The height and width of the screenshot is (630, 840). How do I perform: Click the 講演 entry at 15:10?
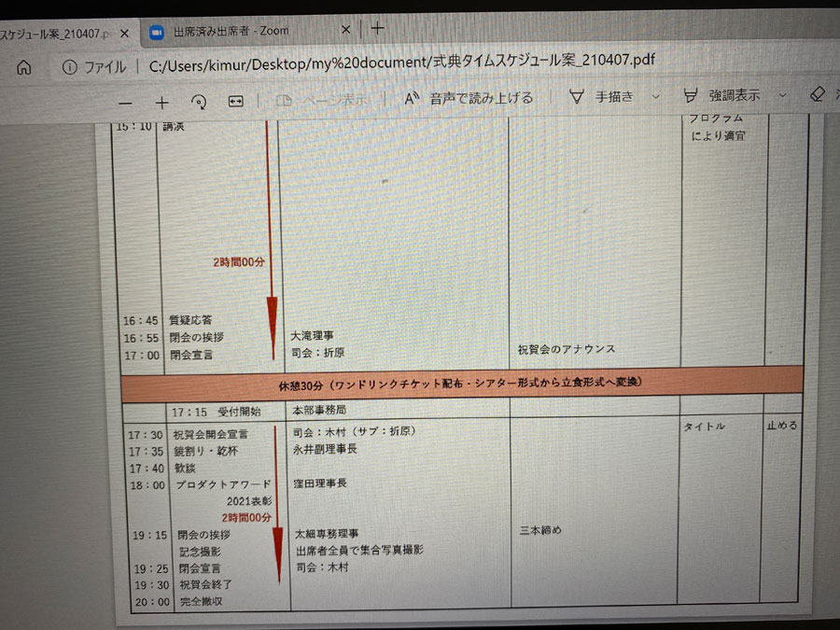174,126
